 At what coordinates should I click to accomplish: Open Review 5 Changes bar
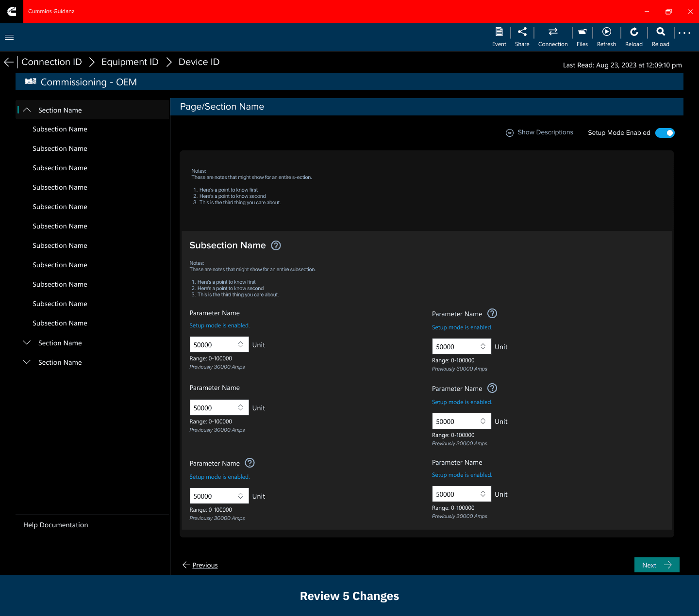(349, 596)
